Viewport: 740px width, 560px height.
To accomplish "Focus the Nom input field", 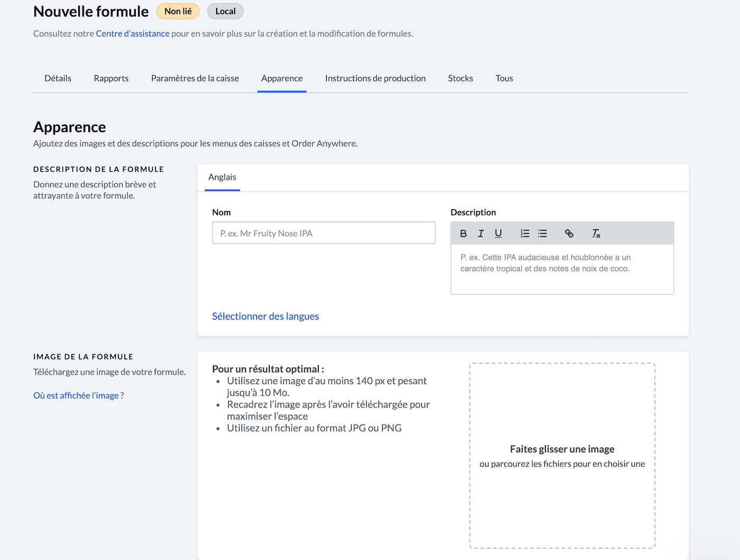I will click(323, 233).
